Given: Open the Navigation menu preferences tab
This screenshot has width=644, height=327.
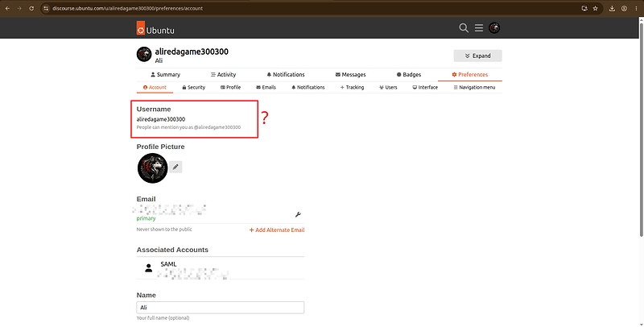Looking at the screenshot, I should (474, 88).
